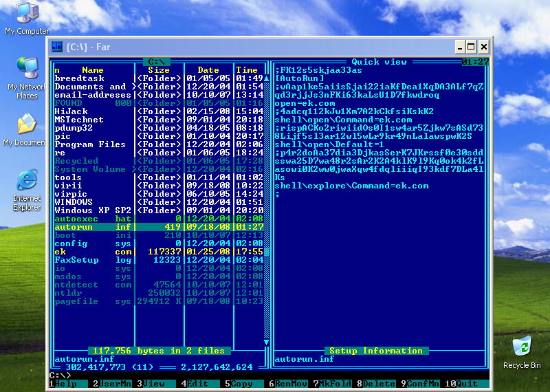This screenshot has width=550, height=392.
Task: Select the Windows XP SP2 folder
Action: (159, 210)
